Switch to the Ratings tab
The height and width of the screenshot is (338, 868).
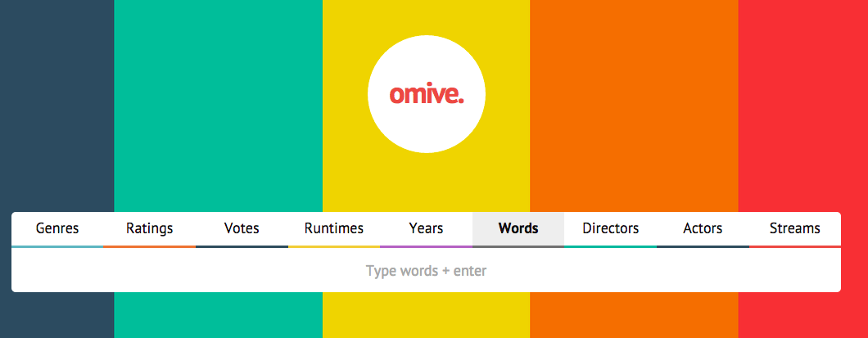click(150, 229)
